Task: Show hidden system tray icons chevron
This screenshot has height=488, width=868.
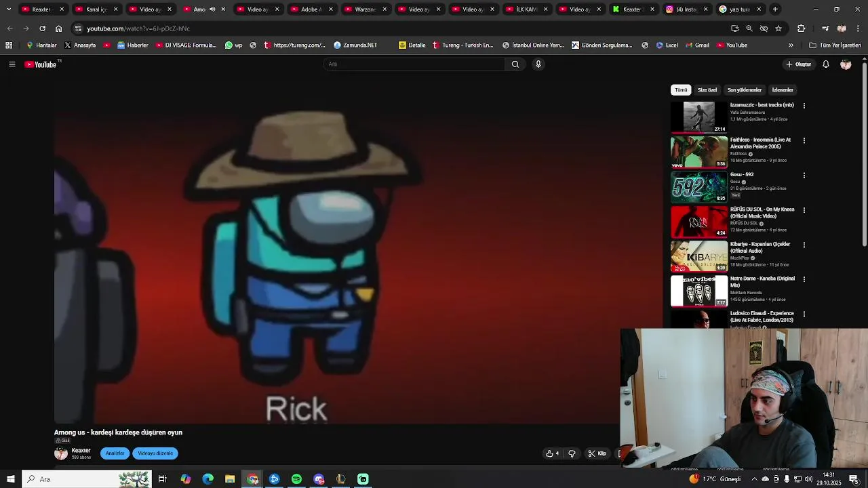Action: tap(754, 479)
